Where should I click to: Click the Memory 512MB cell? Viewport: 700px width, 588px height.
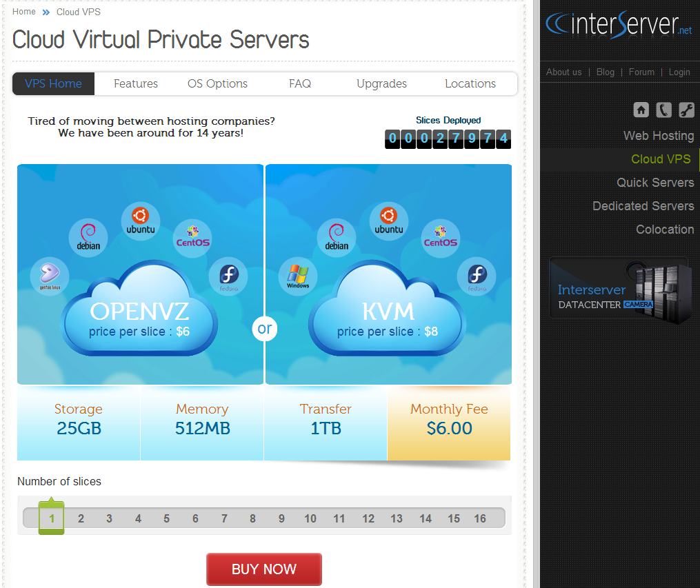[x=202, y=423]
